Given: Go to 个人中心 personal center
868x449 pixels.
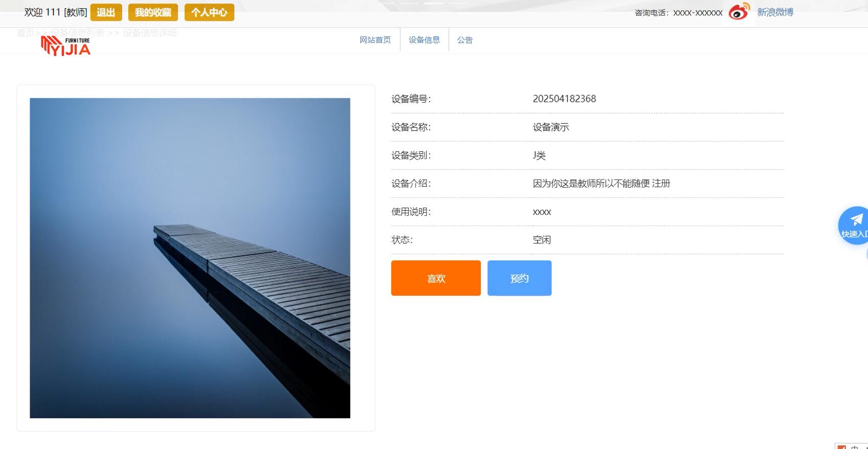Looking at the screenshot, I should (209, 12).
